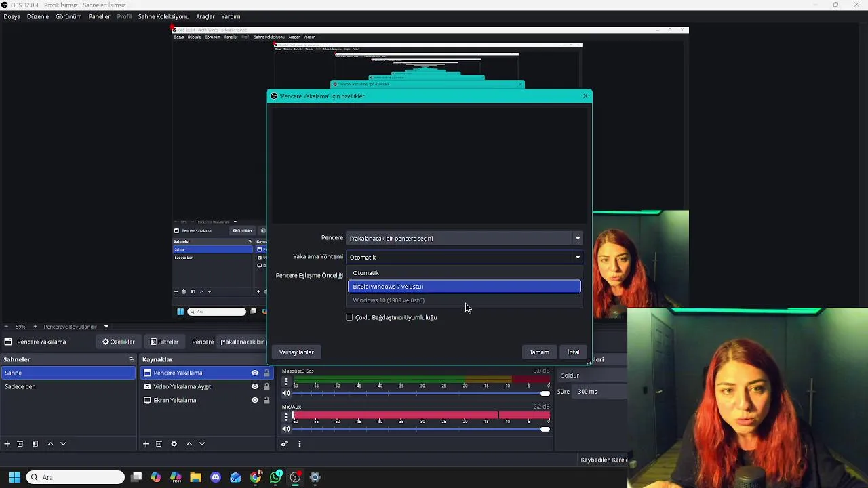Toggle visibility of Video Yakalama Aygıtı source
The height and width of the screenshot is (488, 868).
tap(255, 386)
